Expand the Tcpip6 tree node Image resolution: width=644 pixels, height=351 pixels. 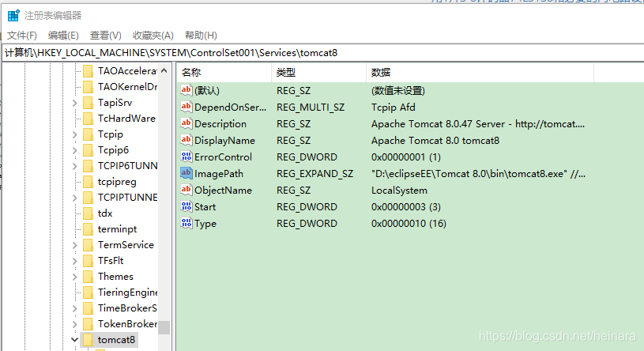pyautogui.click(x=75, y=150)
